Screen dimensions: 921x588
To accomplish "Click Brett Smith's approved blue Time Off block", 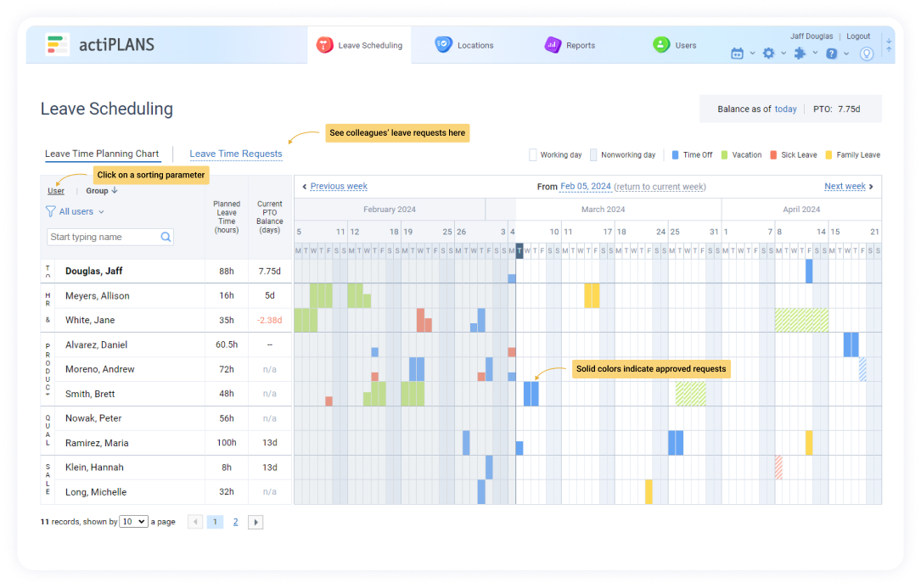I will click(531, 394).
